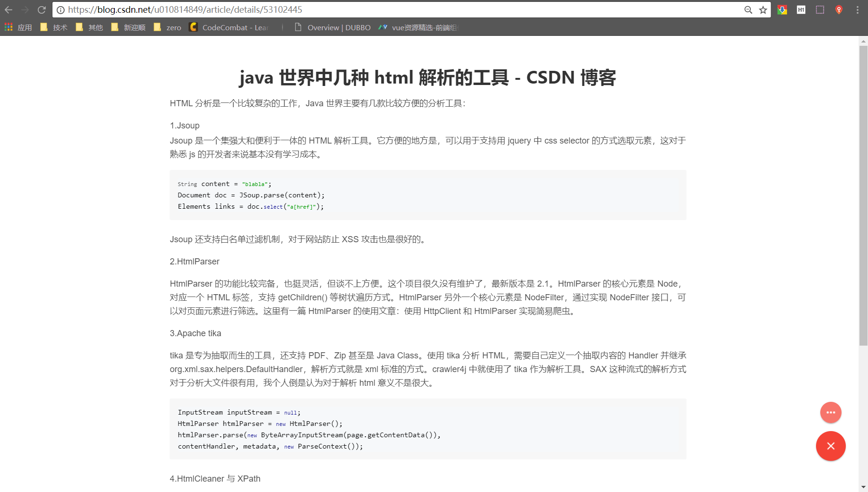Close the reader overlay with red X
868x492 pixels.
(x=831, y=446)
